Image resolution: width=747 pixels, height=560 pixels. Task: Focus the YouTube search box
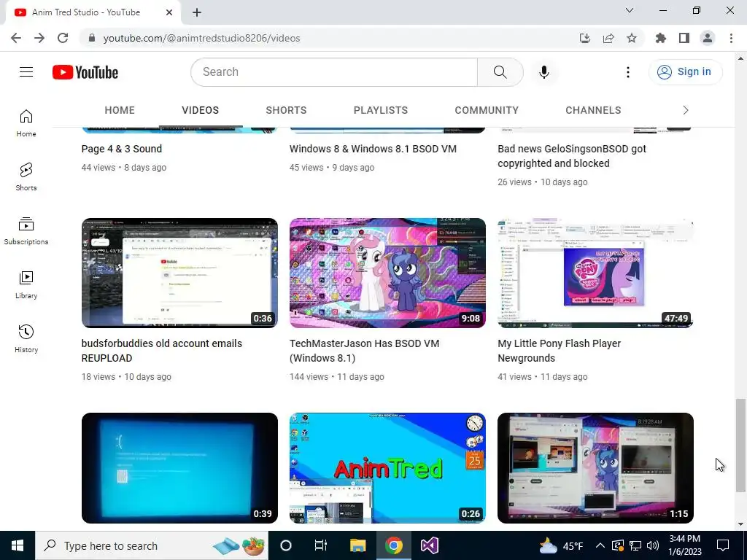point(334,72)
